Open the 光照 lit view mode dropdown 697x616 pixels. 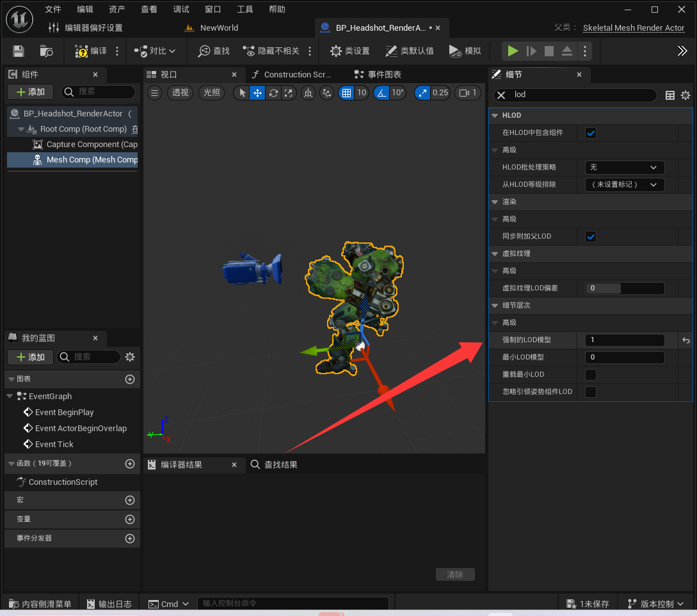[212, 93]
